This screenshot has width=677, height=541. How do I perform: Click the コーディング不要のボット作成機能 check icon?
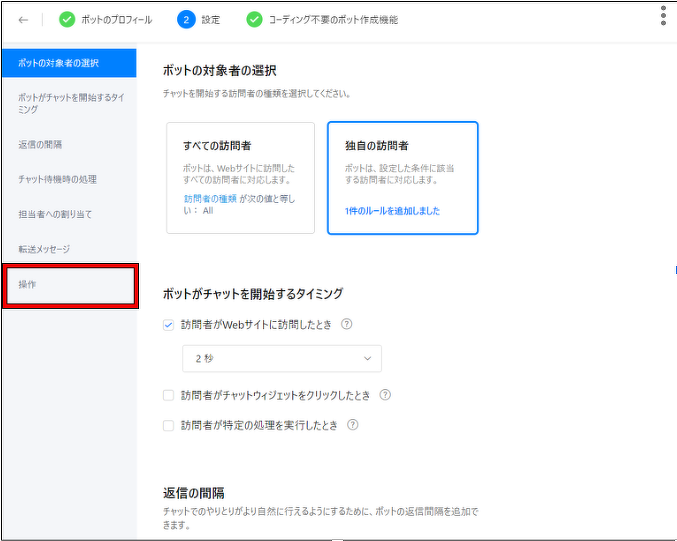point(255,20)
